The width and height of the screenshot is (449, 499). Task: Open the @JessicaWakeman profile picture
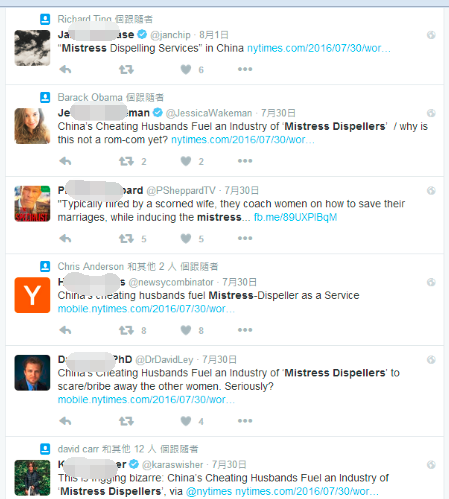point(32,126)
